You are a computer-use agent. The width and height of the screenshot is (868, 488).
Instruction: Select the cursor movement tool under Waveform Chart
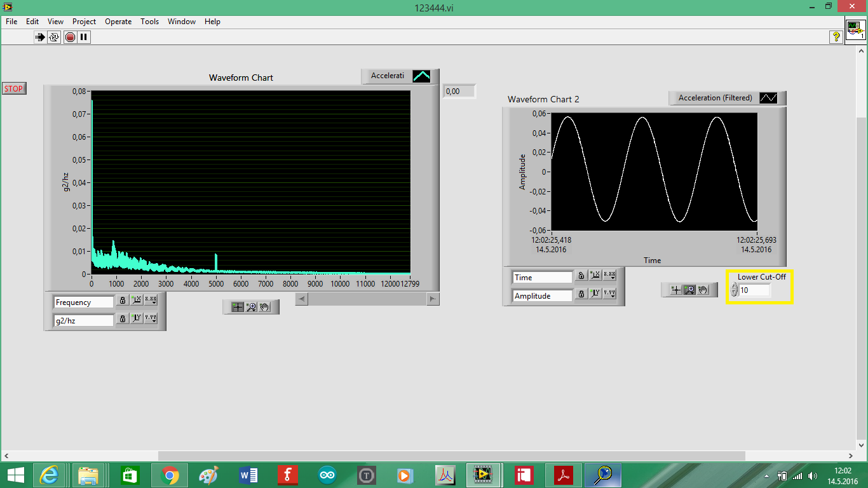coord(237,307)
